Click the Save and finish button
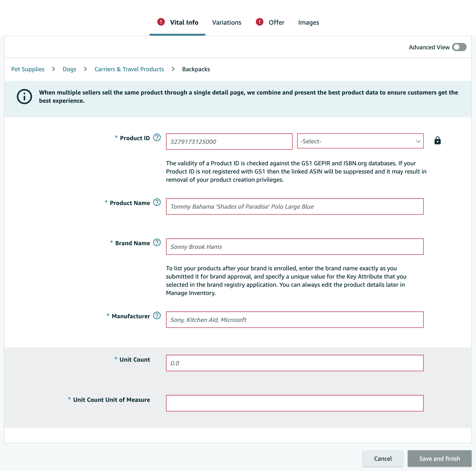Image resolution: width=476 pixels, height=471 pixels. click(x=439, y=458)
